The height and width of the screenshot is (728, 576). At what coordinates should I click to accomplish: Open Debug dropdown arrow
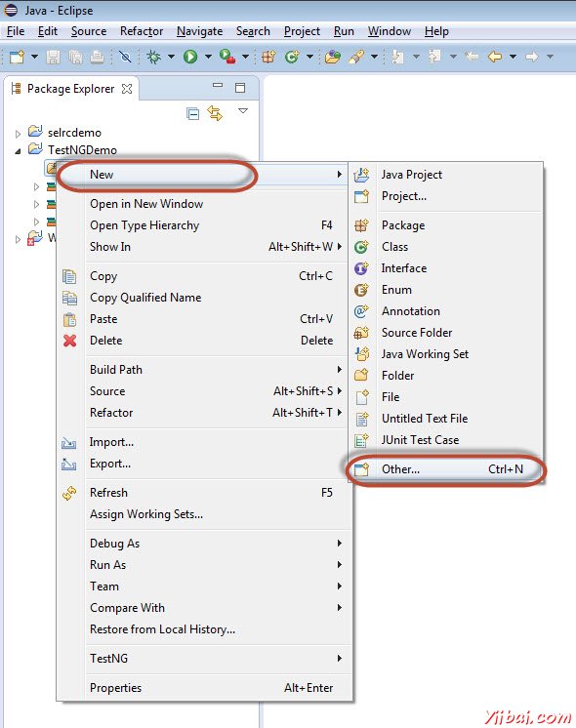pyautogui.click(x=171, y=57)
